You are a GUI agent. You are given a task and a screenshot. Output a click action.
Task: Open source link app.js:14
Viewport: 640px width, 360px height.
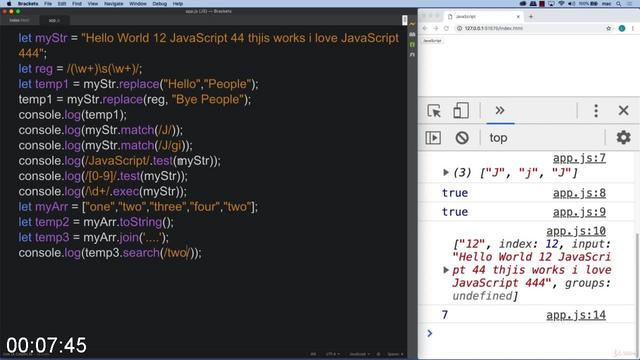tap(576, 315)
